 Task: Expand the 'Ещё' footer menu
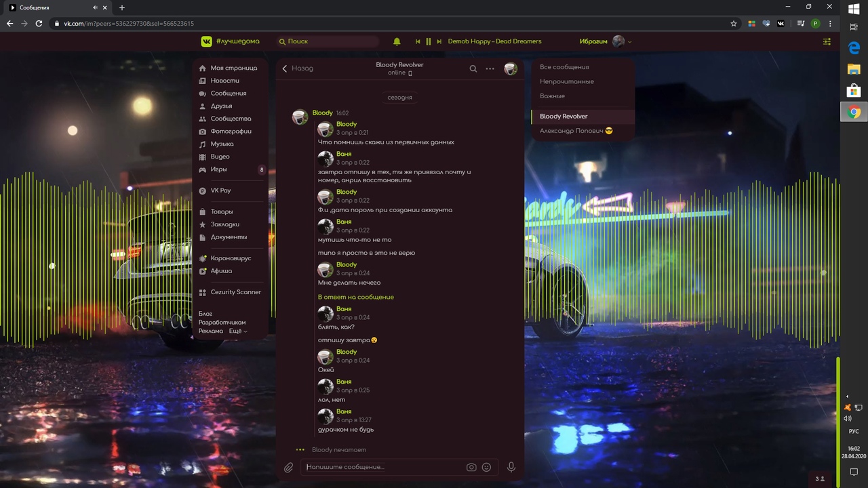[237, 331]
